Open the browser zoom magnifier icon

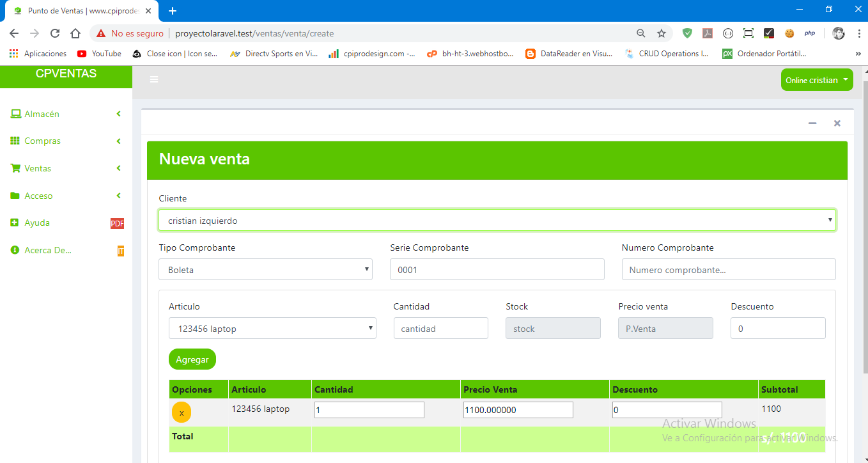(x=641, y=33)
